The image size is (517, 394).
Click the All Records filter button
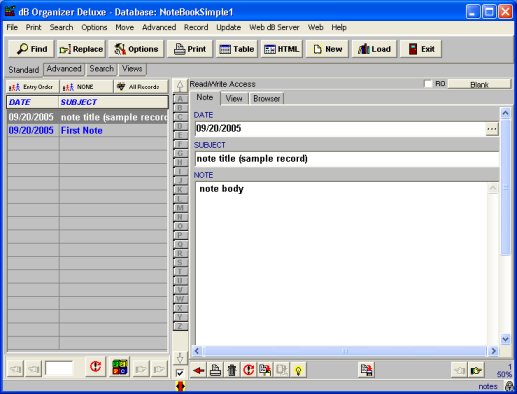coord(141,87)
